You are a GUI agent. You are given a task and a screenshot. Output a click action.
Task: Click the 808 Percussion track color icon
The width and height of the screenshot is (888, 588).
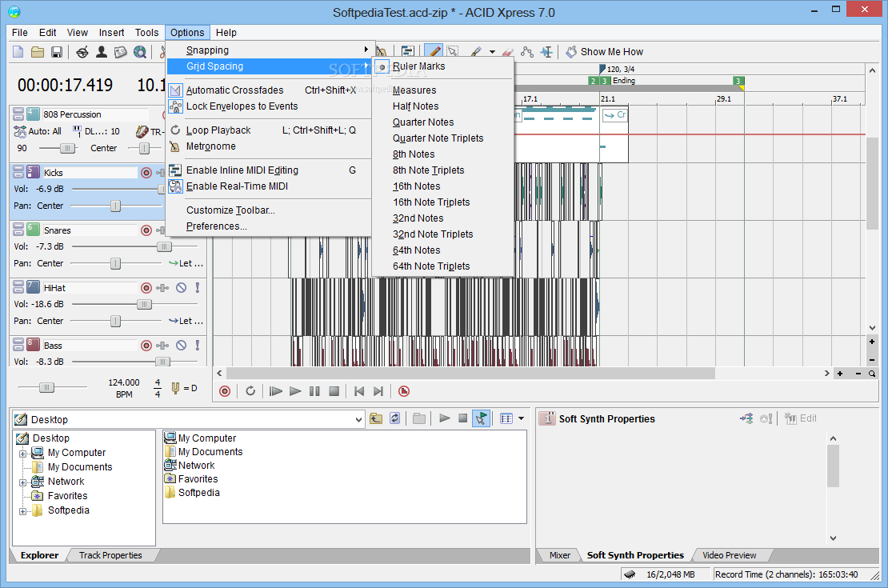[x=33, y=114]
